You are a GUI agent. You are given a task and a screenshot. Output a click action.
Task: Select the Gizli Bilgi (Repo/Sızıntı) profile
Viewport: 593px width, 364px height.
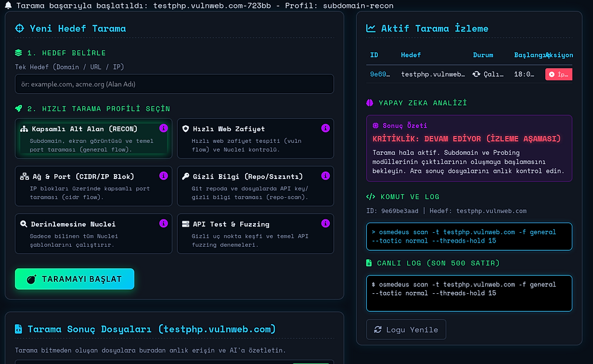(255, 186)
